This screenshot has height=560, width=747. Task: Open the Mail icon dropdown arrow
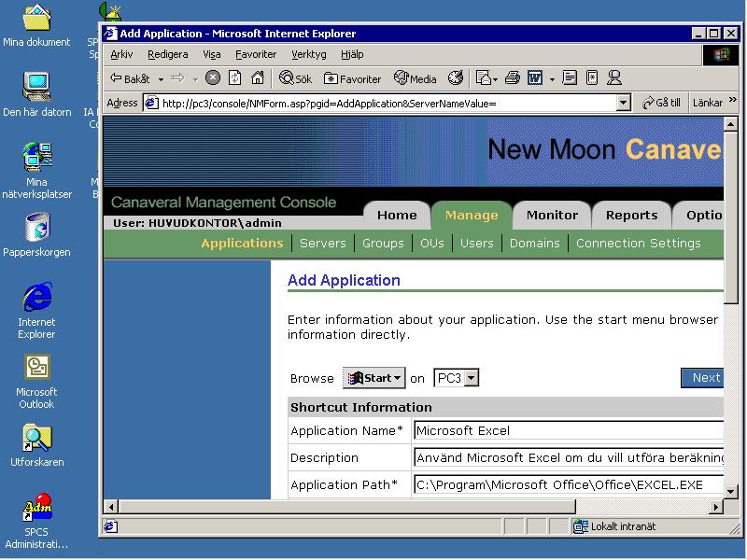(x=496, y=79)
